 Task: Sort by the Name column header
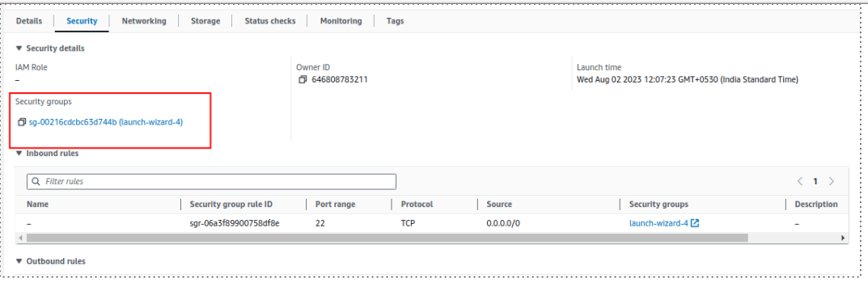coord(38,204)
